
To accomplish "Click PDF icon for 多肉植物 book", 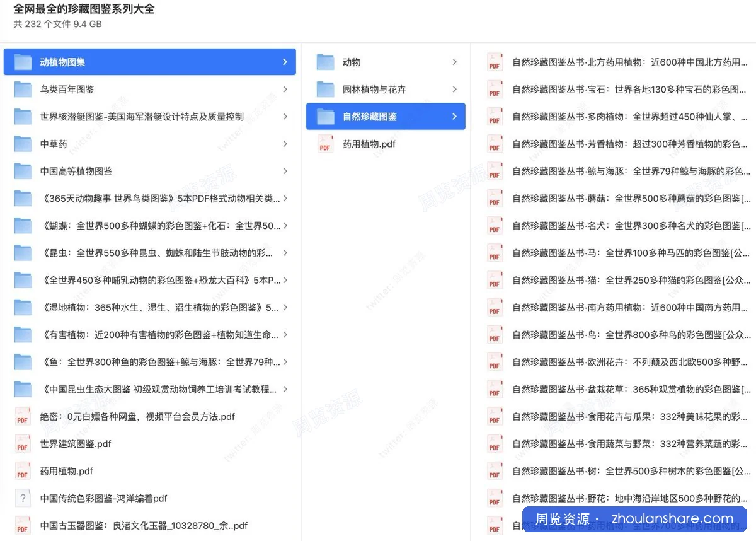I will (x=495, y=117).
